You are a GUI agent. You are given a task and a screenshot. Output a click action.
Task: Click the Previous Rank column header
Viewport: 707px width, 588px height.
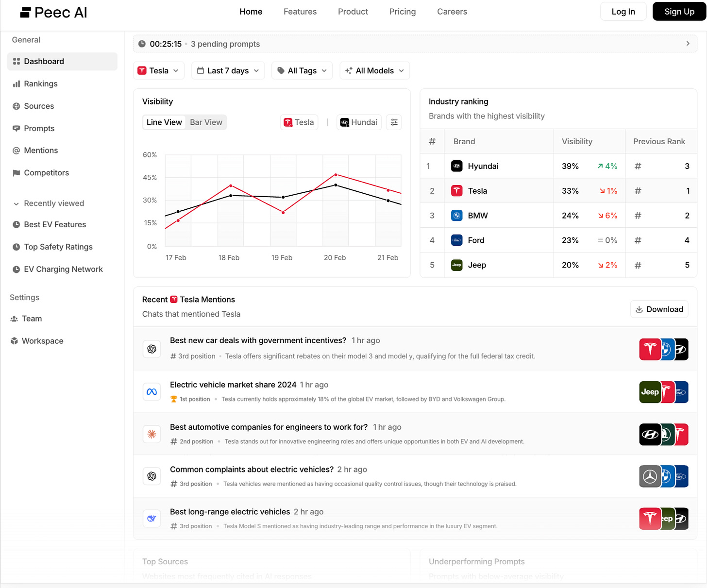click(659, 141)
